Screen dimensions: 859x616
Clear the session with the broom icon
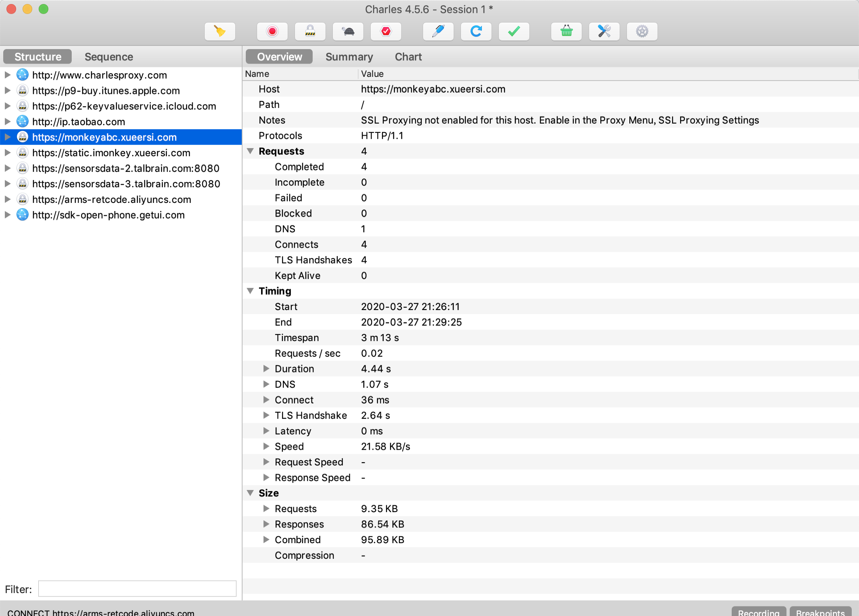coord(220,31)
